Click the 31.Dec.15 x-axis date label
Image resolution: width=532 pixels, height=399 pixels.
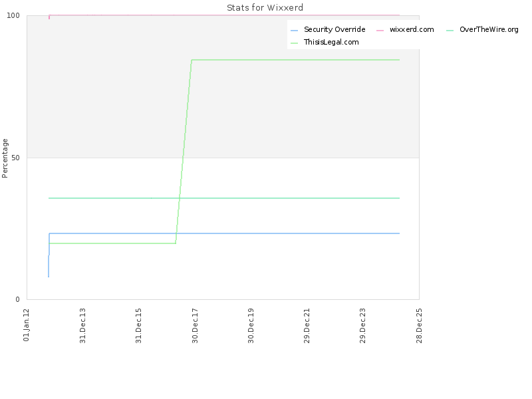pyautogui.click(x=138, y=325)
